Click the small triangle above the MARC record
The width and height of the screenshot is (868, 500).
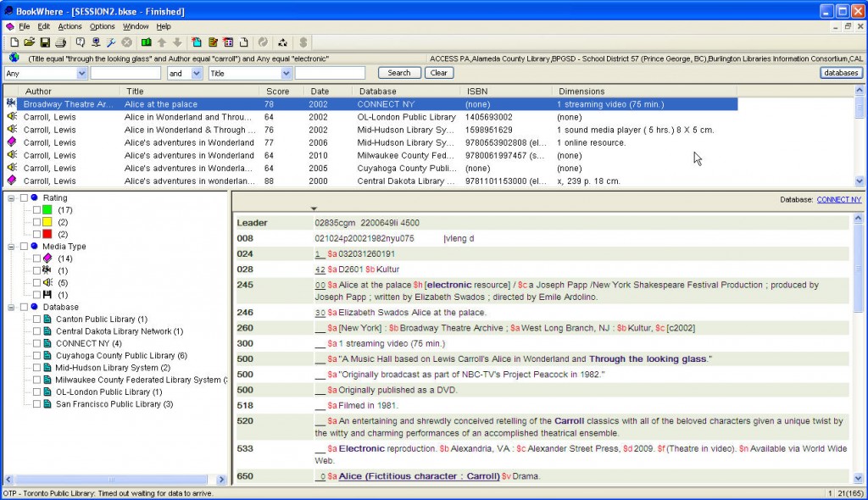(314, 208)
